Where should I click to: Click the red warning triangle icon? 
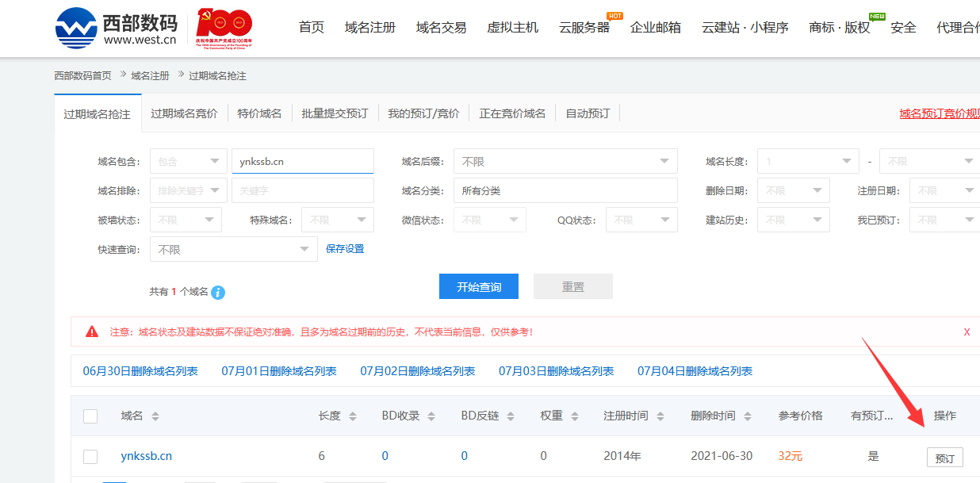[x=92, y=332]
